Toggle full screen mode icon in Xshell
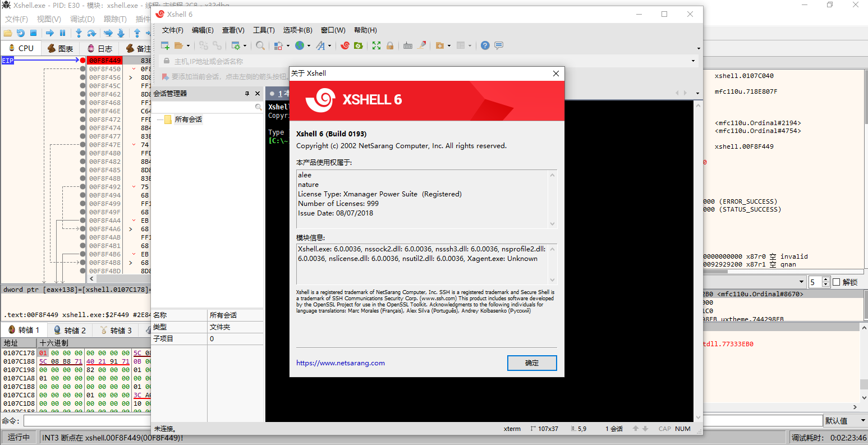868x445 pixels. point(376,45)
